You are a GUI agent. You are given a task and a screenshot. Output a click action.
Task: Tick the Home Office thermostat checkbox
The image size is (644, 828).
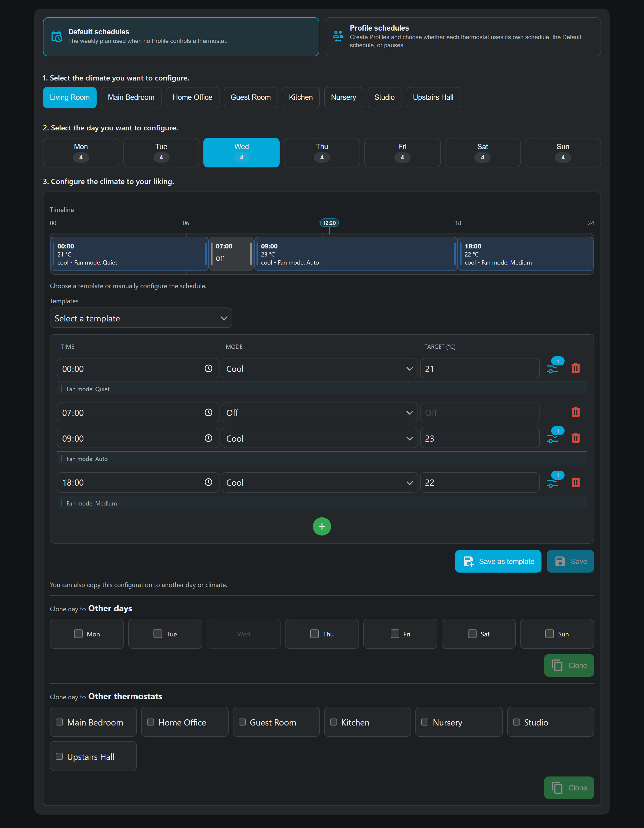(x=151, y=722)
